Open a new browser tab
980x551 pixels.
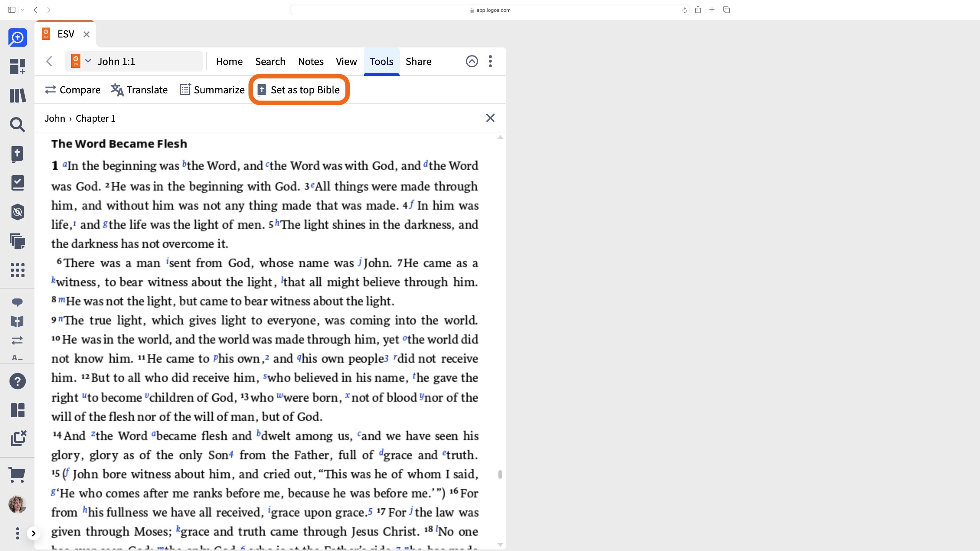[x=712, y=10]
